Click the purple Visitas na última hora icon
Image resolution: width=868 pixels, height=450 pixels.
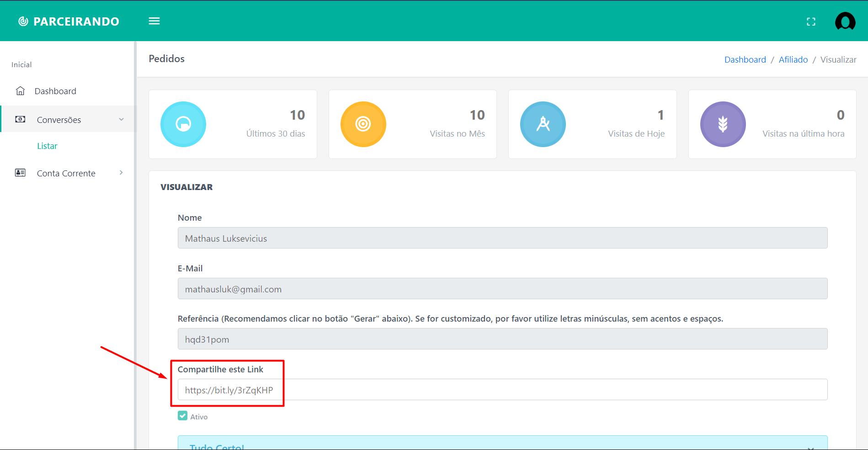coord(723,124)
